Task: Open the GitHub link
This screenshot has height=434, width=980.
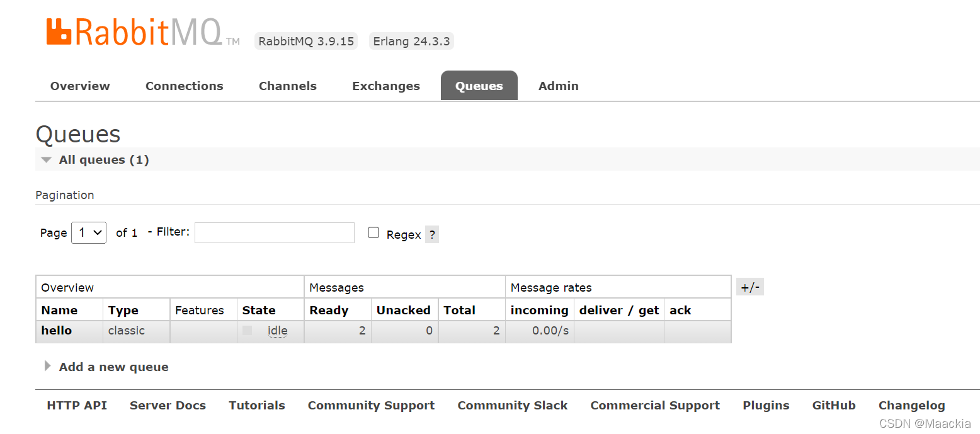Action: (x=834, y=405)
